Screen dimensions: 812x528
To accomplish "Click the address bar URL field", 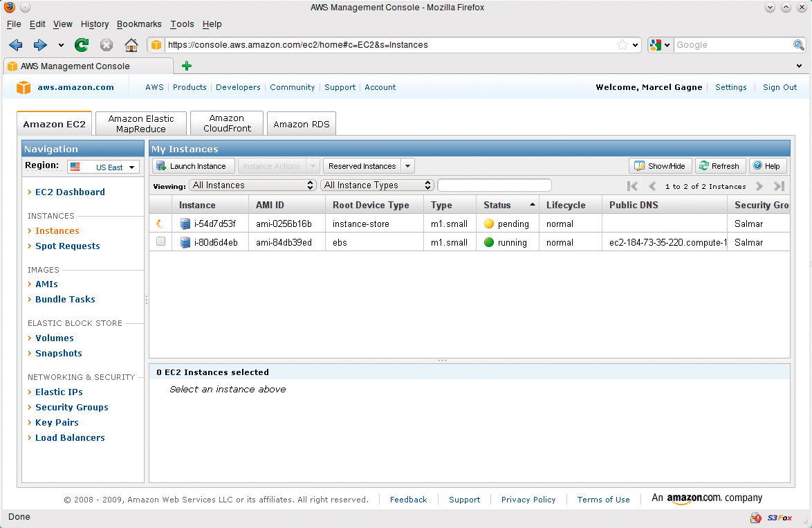I will [x=391, y=45].
